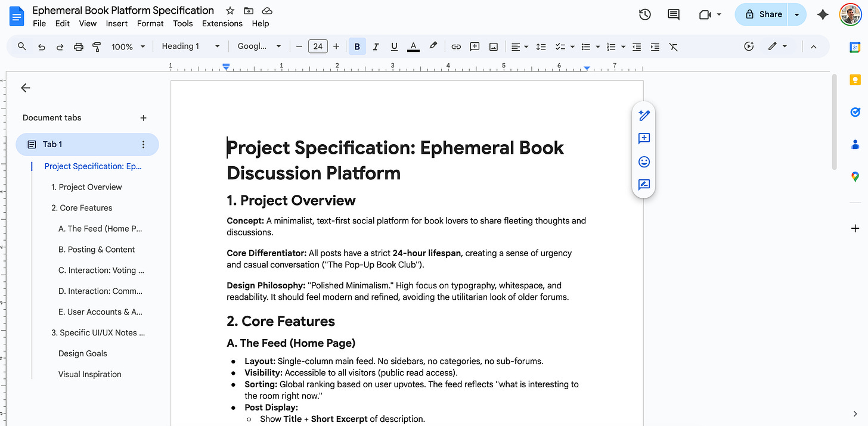This screenshot has height=426, width=868.
Task: Toggle underline formatting
Action: (393, 46)
